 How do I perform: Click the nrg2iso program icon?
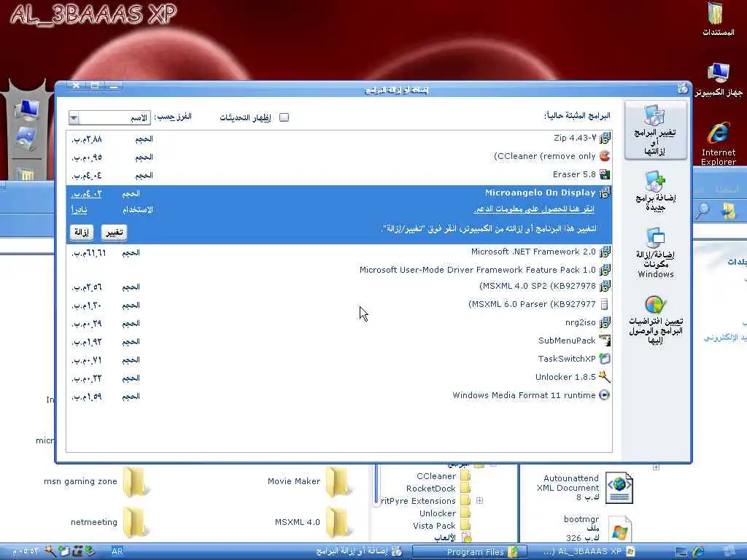[x=605, y=323]
